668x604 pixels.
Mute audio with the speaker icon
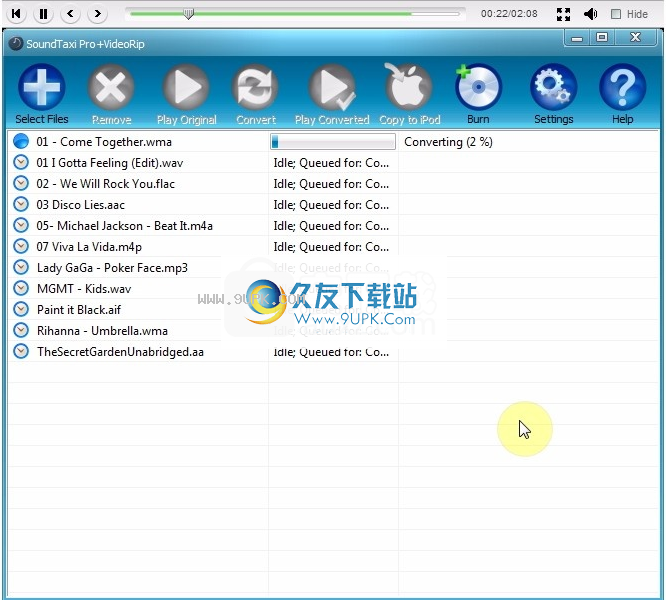coord(590,14)
